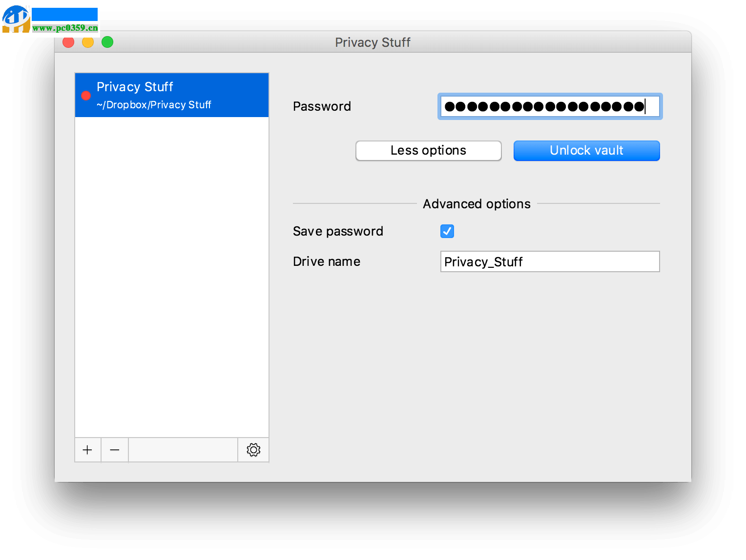Screen dimensions: 746x560
Task: Remove the selected vault using the minus icon
Action: [x=114, y=450]
